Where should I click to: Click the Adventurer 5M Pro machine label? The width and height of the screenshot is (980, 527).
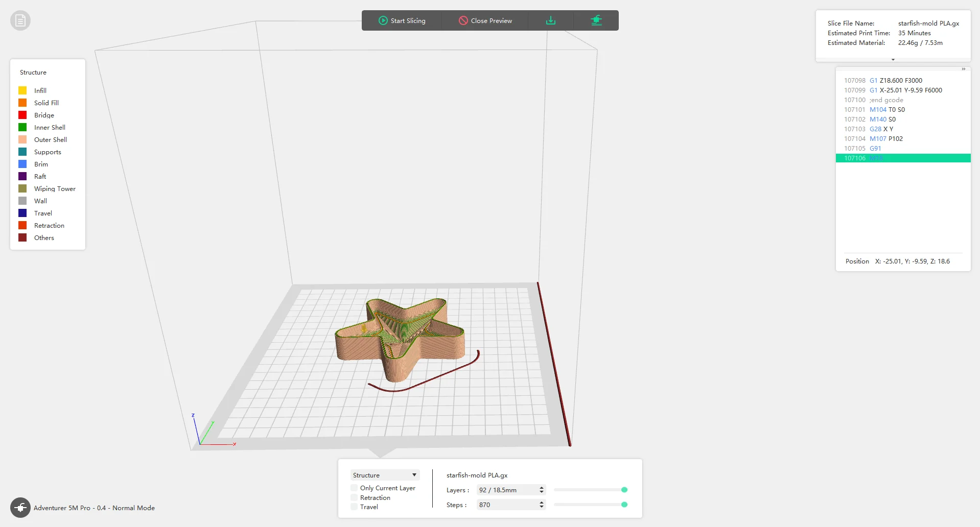[x=94, y=508]
